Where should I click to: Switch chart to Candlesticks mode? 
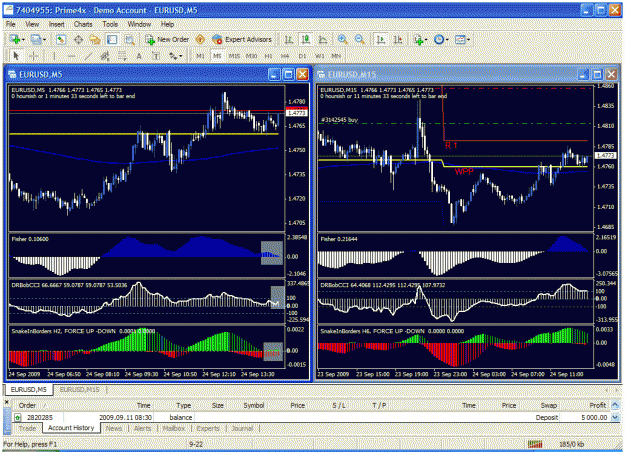[x=306, y=39]
